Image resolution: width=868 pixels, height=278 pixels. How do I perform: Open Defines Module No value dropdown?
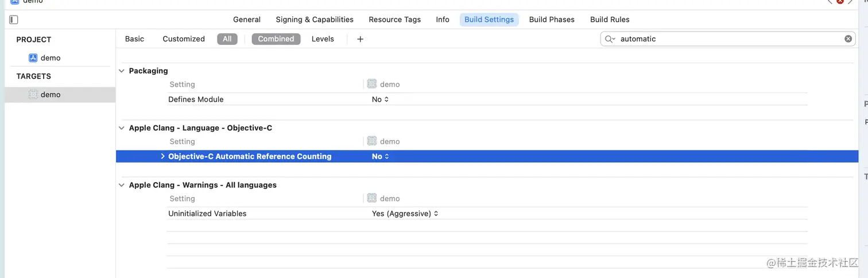380,99
